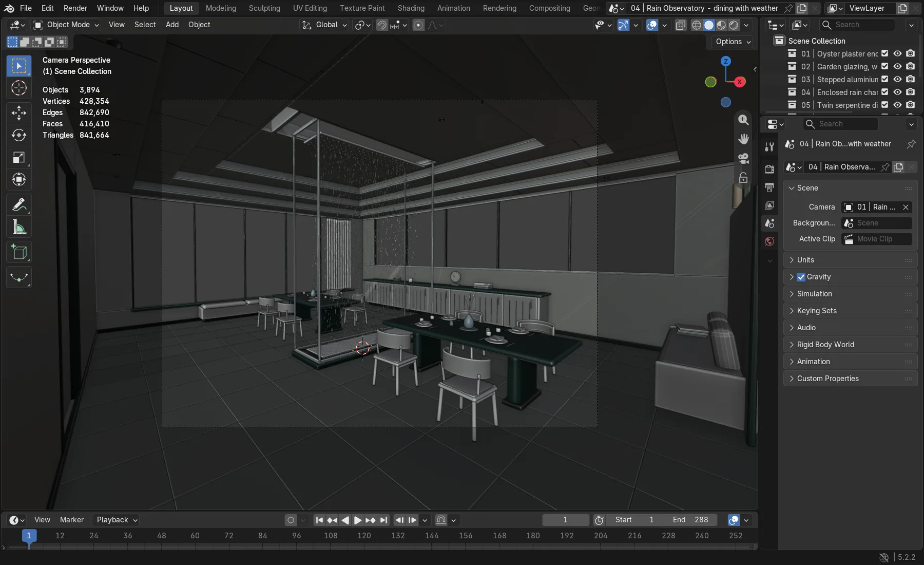Toggle camera view icon in viewport

743,158
